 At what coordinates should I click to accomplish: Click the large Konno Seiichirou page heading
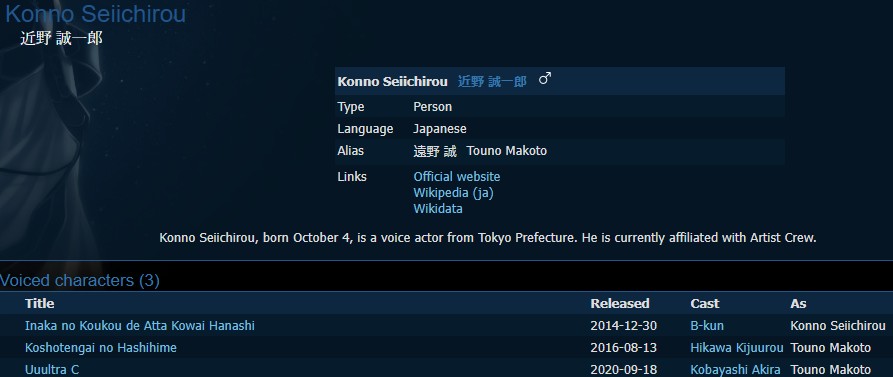95,14
